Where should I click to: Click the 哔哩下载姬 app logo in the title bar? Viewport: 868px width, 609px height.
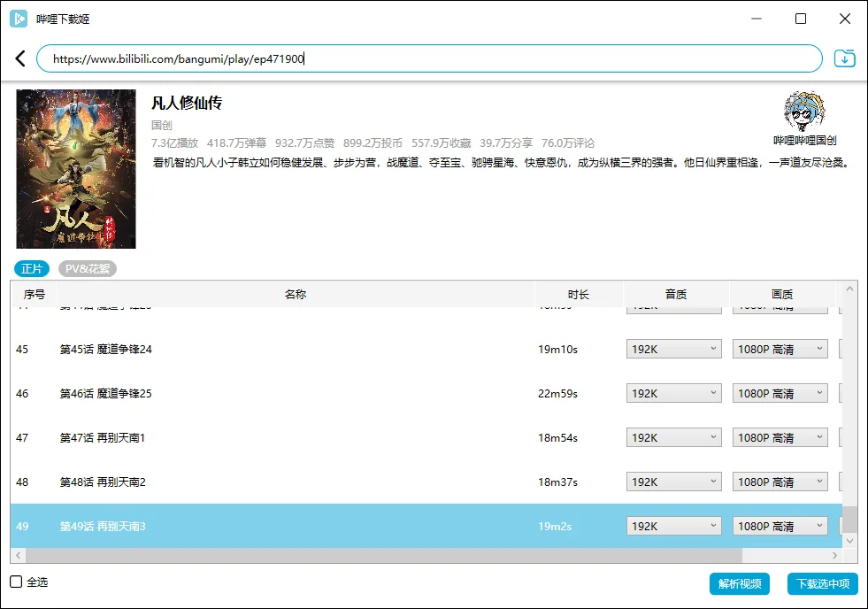[19, 18]
